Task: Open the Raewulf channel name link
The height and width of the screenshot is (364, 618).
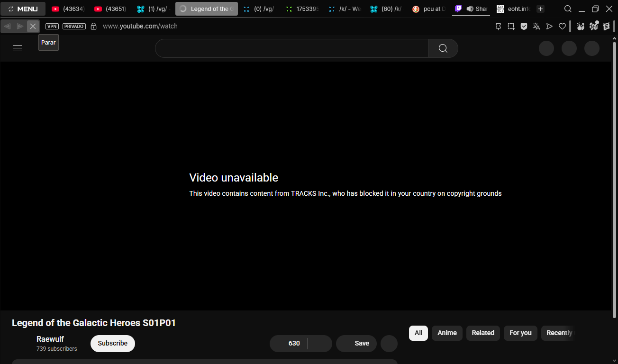Action: point(50,339)
